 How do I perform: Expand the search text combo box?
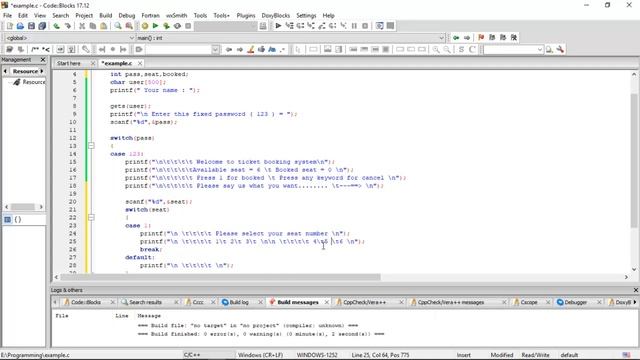[216, 49]
